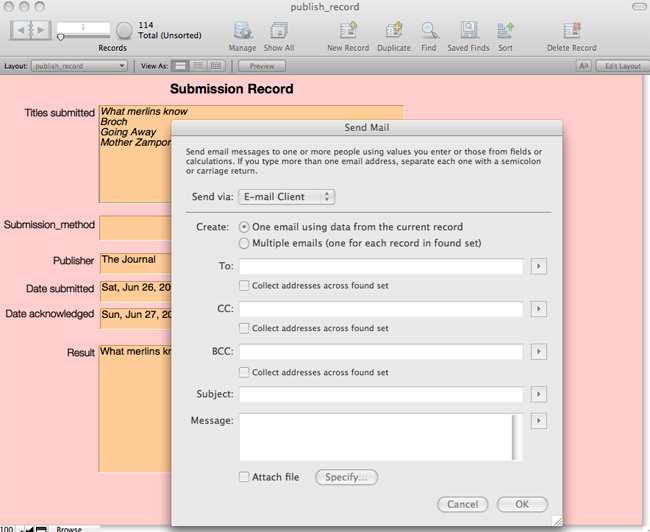Cancel the Send Mail dialog
Viewport: 650px width, 532px height.
[463, 504]
